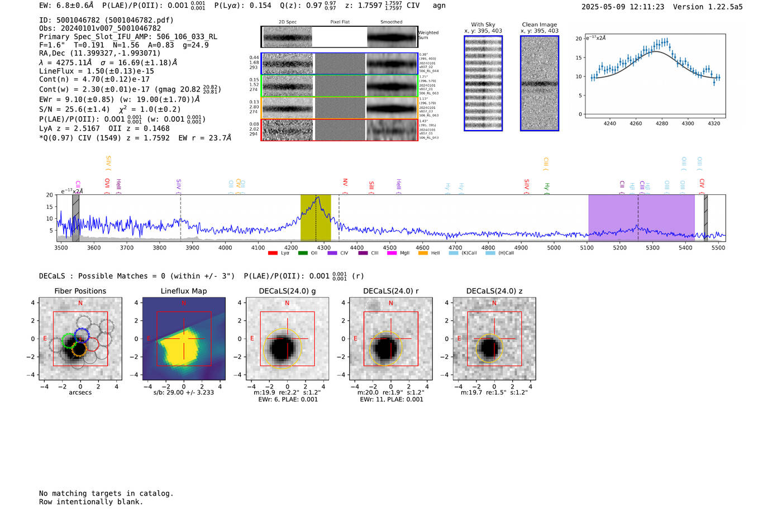Click the 'EW: 6.8±0.6Å' header value
The image size is (782, 532).
pos(66,6)
